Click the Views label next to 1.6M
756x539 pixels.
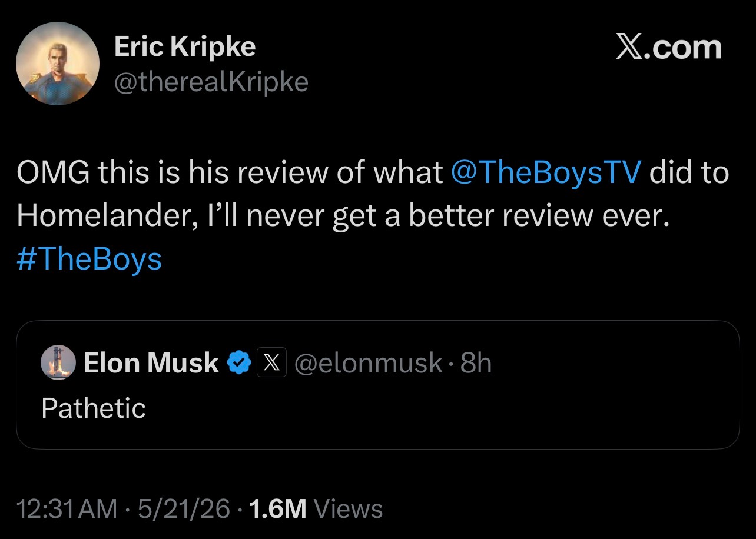click(348, 508)
